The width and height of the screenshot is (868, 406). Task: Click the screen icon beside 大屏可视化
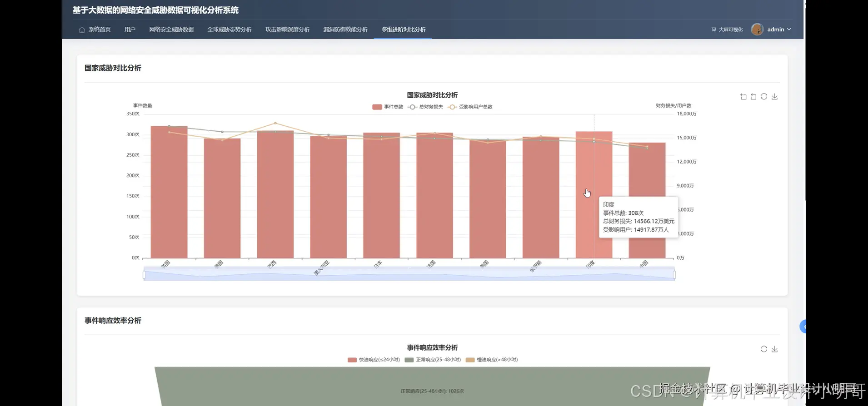pos(713,30)
